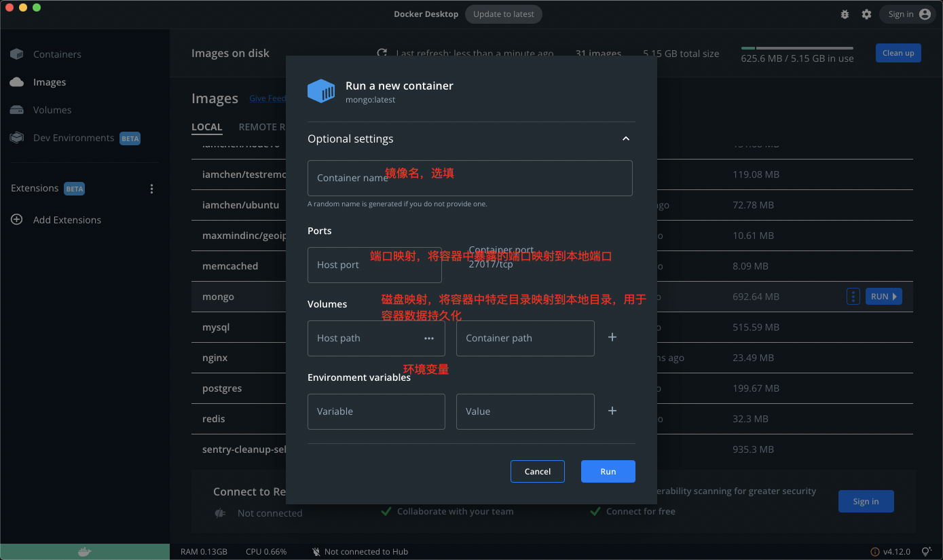This screenshot has width=943, height=560.
Task: Click the blue container icon in dialog header
Action: [321, 91]
